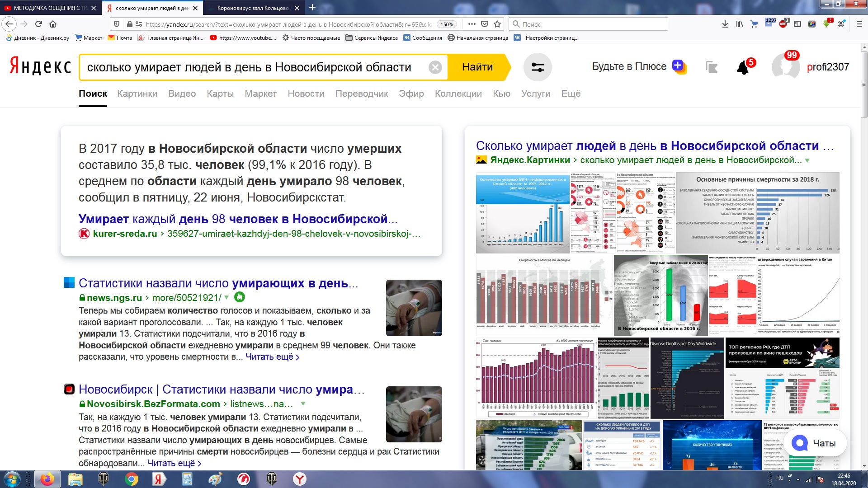868x488 pixels.
Task: Open the Короновирус взял Кольцово browser tab
Action: (253, 8)
